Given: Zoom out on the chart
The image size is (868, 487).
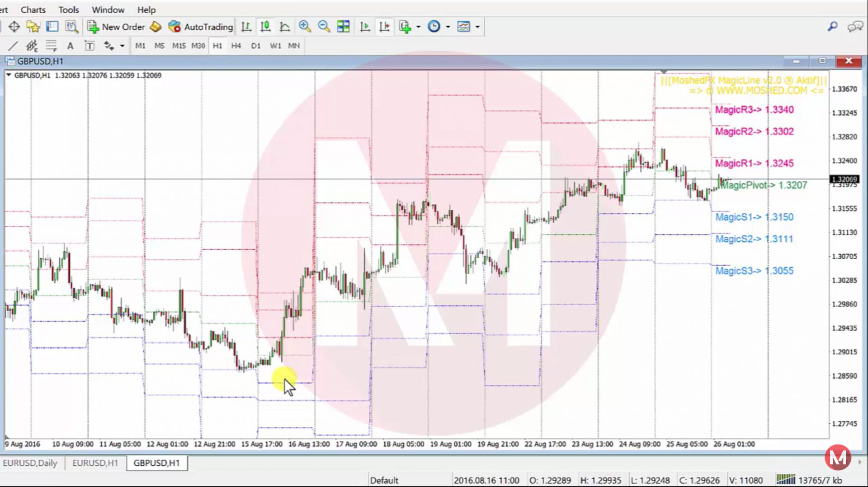Looking at the screenshot, I should point(324,26).
